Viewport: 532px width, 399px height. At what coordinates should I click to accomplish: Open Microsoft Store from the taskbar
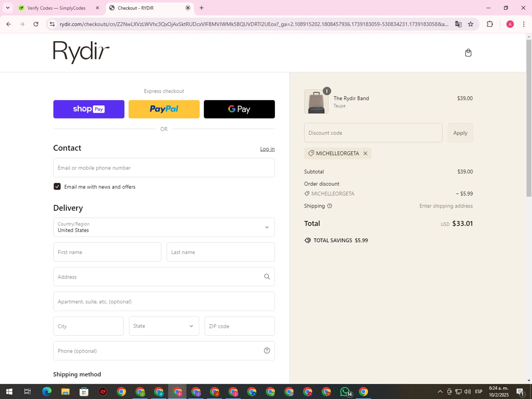[84, 392]
